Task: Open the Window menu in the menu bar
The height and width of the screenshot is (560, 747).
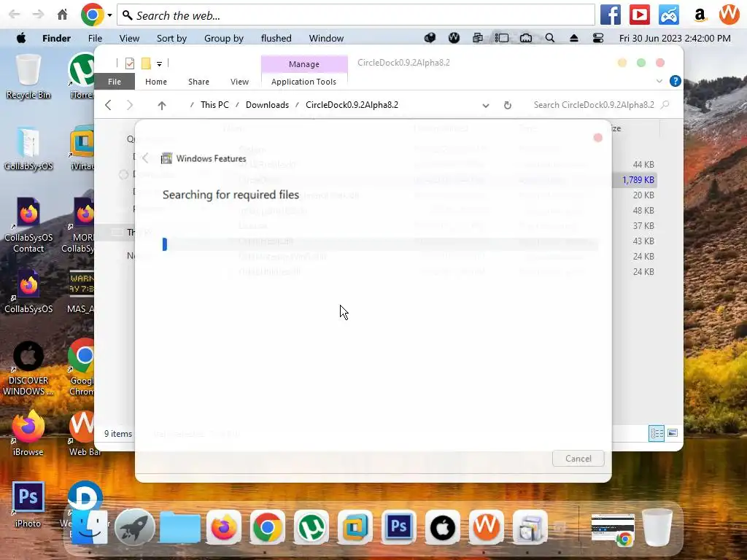Action: 326,38
